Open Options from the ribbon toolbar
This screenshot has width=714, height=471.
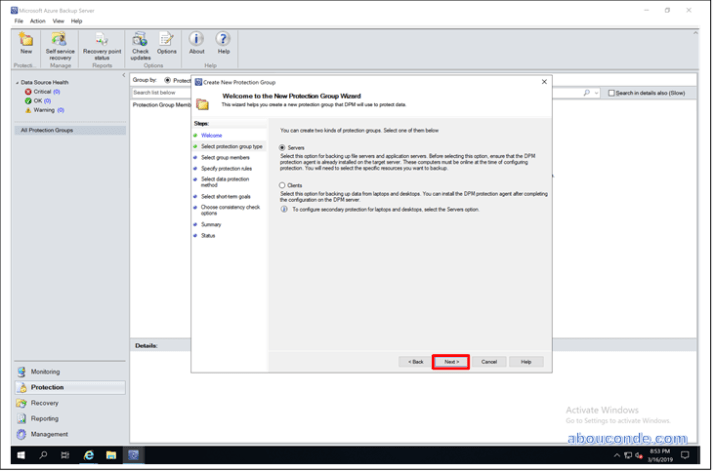click(x=166, y=41)
